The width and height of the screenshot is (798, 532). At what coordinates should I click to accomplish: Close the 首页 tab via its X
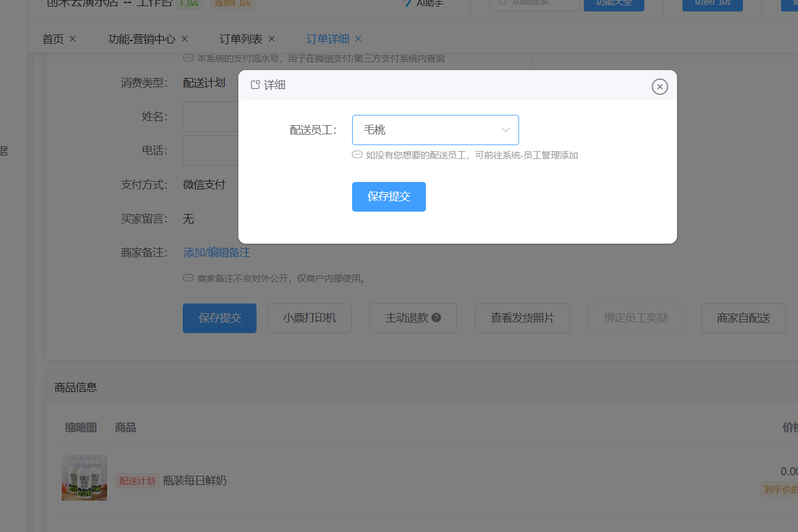73,39
